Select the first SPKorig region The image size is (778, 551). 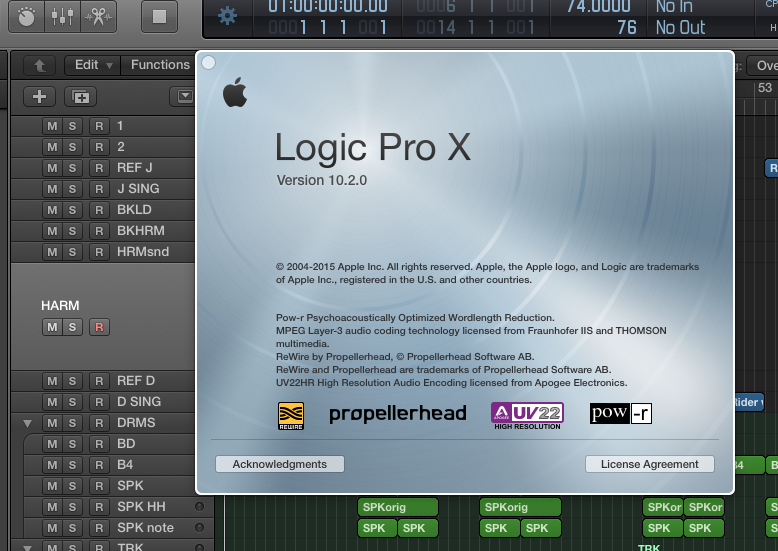397,507
